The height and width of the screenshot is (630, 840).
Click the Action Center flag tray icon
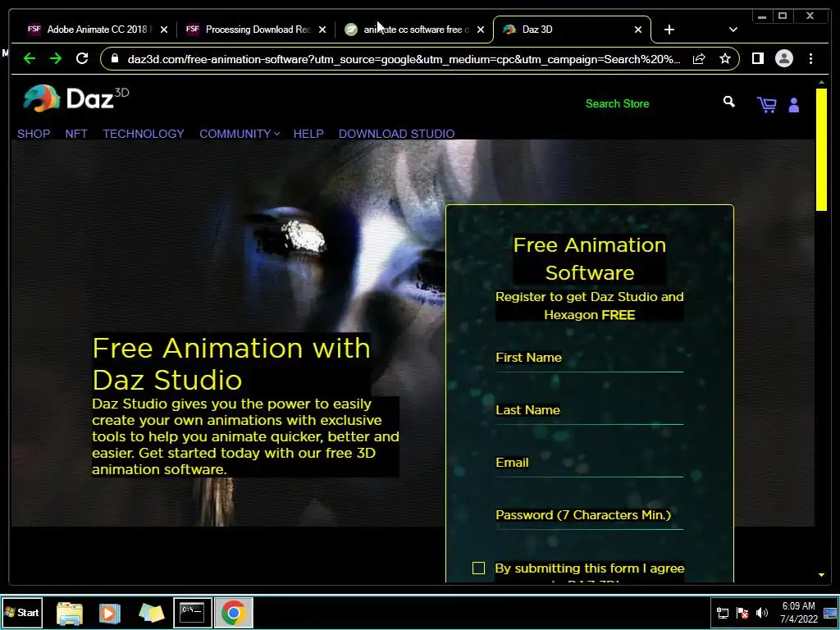[x=742, y=613]
